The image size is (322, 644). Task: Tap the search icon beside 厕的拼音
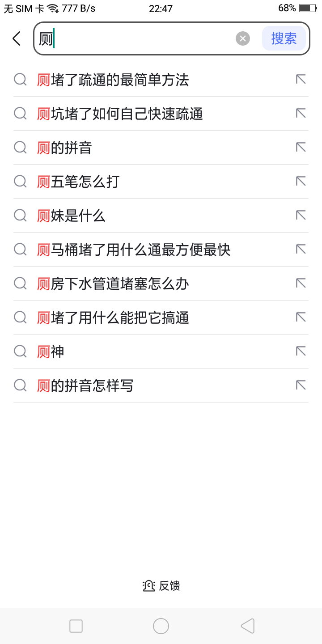[20, 148]
